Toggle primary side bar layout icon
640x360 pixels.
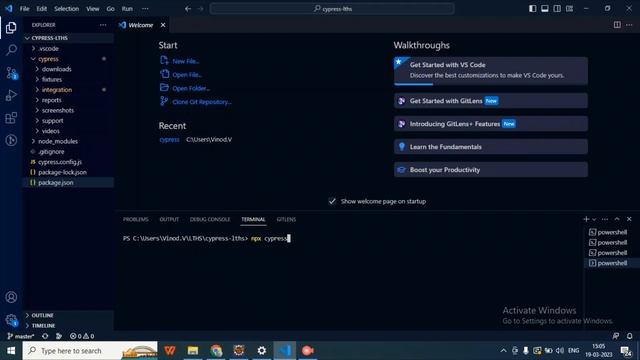[x=532, y=9]
